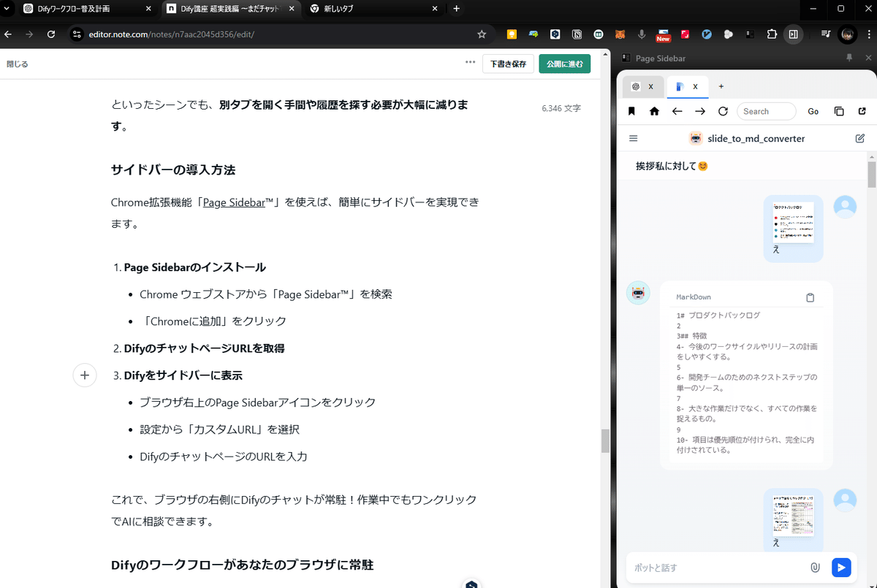877x588 pixels.
Task: Open sidebar page externally via open-in-new-tab icon
Action: (862, 111)
